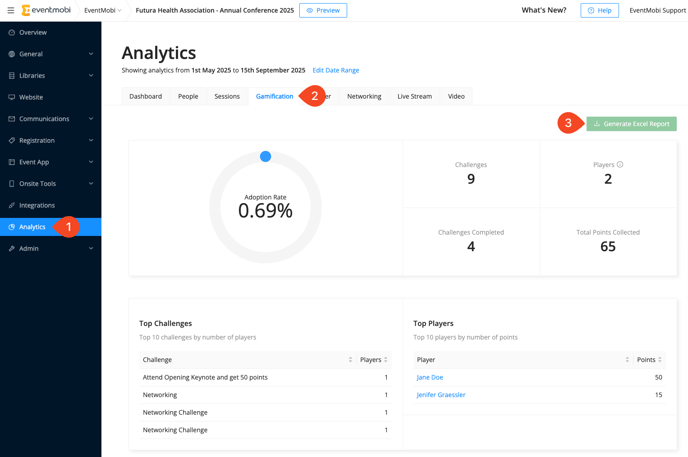Sort Top Challenges by Players column
Viewport: 688px width, 457px height.
[386, 360]
